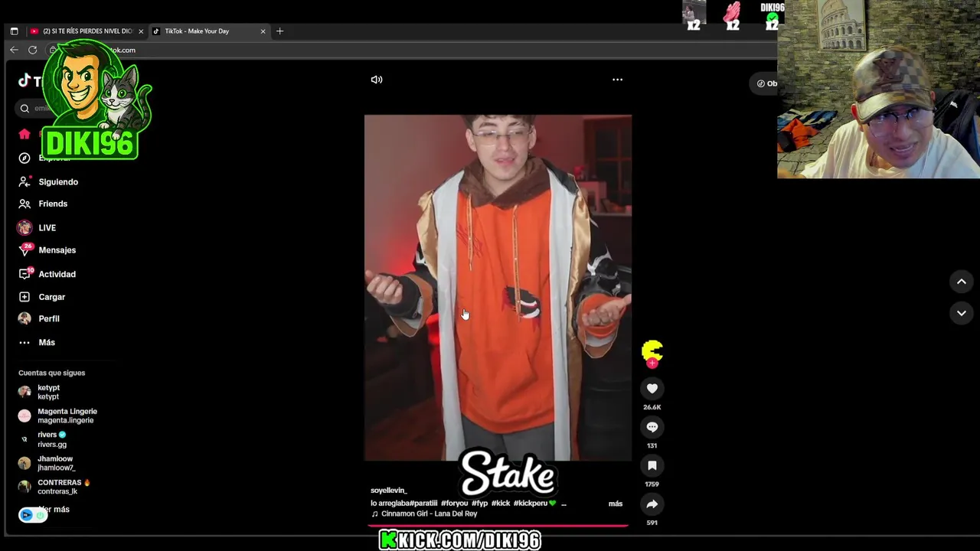The width and height of the screenshot is (980, 551).
Task: Open Siguiendo feed label
Action: 58,182
